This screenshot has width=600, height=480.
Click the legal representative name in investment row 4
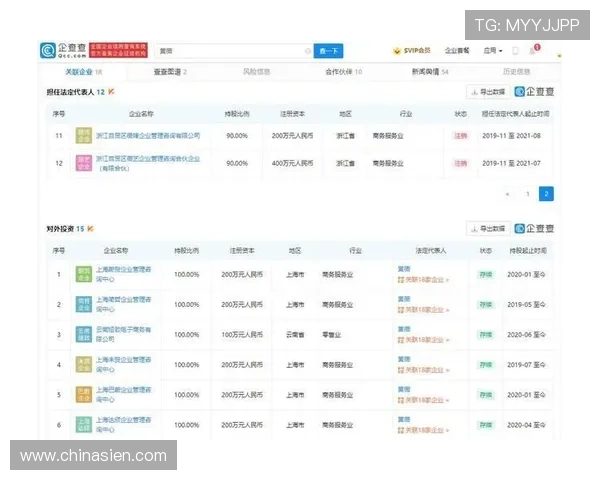404,359
